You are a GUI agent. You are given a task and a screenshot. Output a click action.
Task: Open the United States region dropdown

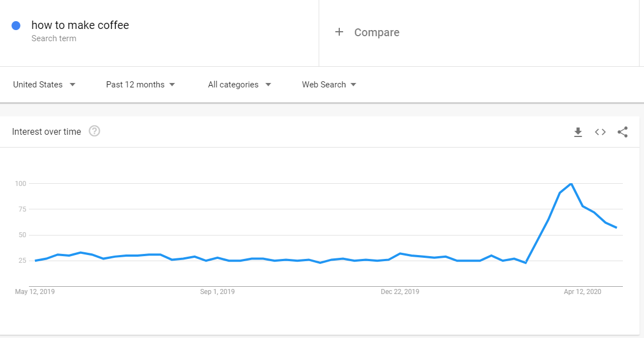click(x=44, y=85)
